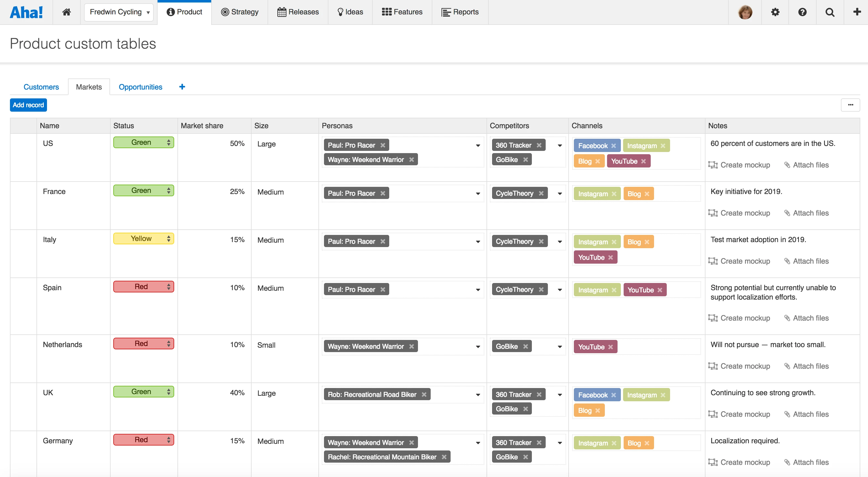868x477 pixels.
Task: Open the Releases menu
Action: point(298,12)
